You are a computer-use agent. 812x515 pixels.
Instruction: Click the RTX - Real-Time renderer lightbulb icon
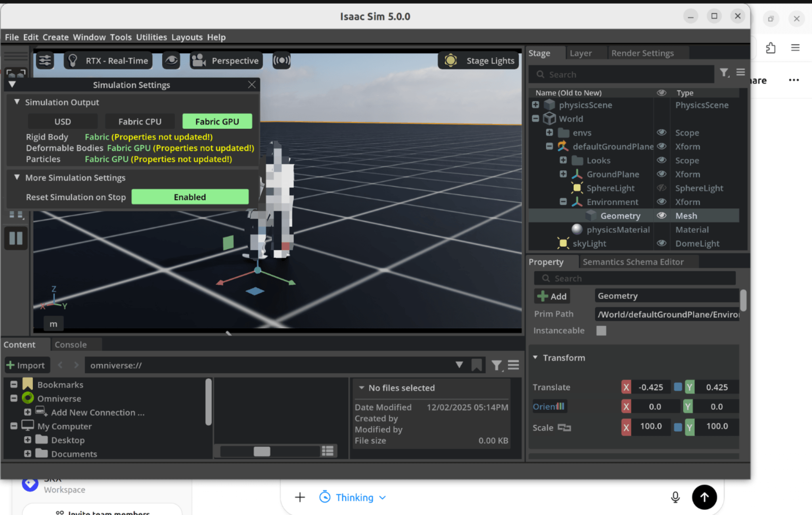coord(73,60)
